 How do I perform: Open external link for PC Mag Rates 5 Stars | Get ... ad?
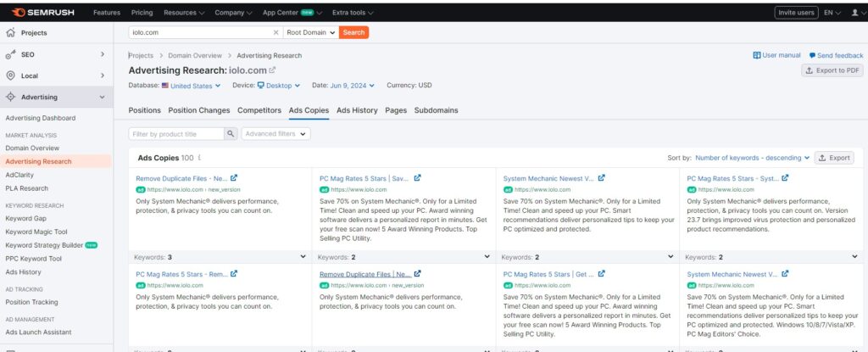click(601, 274)
